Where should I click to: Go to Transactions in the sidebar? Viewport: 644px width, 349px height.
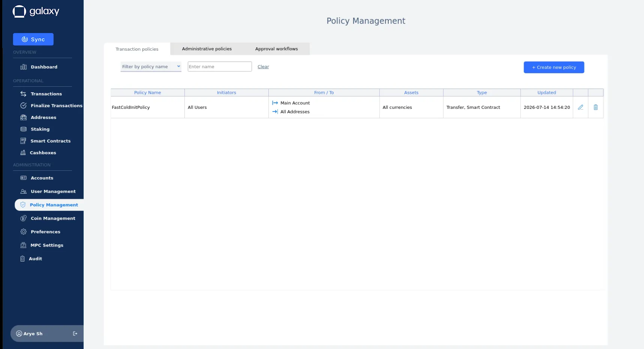[46, 94]
